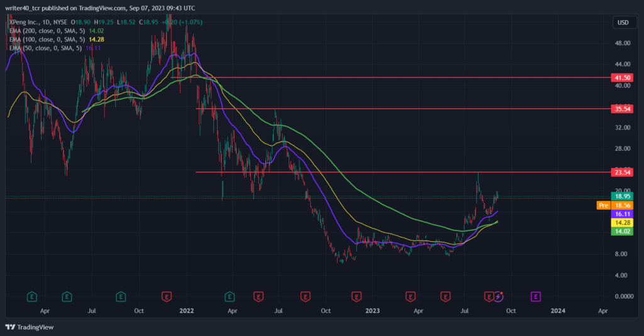
Task: Open the USD currency selector
Action: click(x=623, y=23)
